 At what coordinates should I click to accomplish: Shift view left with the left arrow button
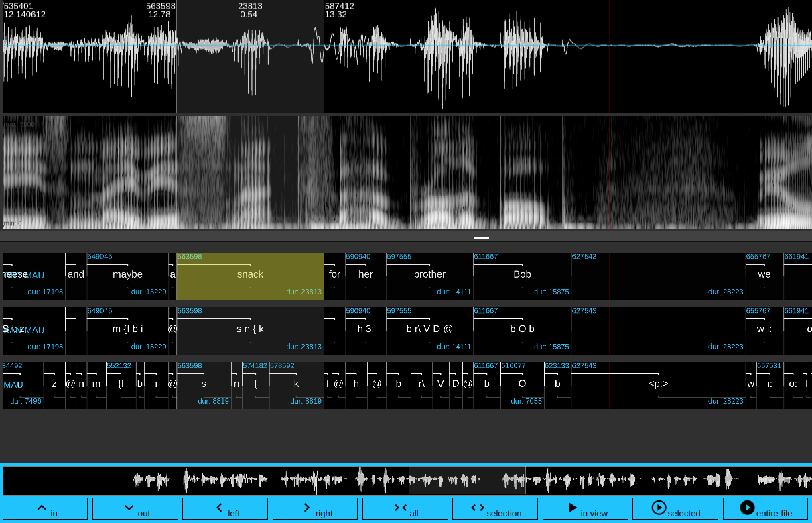tap(224, 508)
